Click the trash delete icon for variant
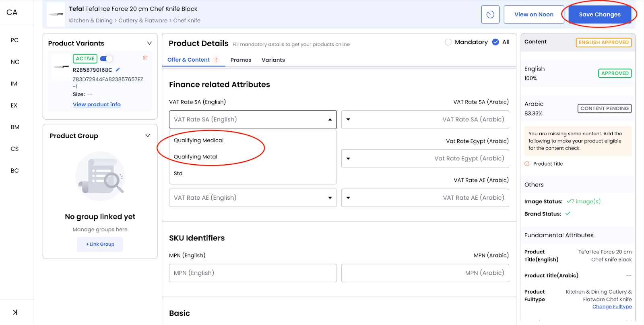Image resolution: width=644 pixels, height=325 pixels. [145, 58]
